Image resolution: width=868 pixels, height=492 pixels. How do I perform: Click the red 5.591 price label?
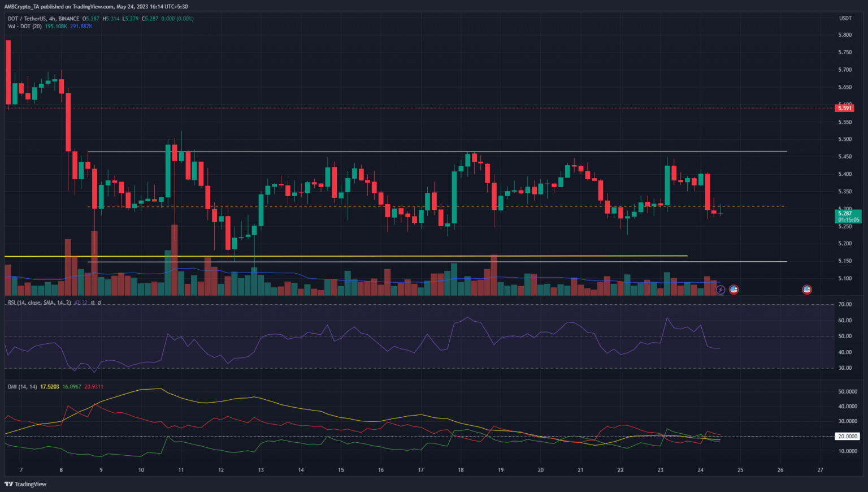[x=844, y=108]
